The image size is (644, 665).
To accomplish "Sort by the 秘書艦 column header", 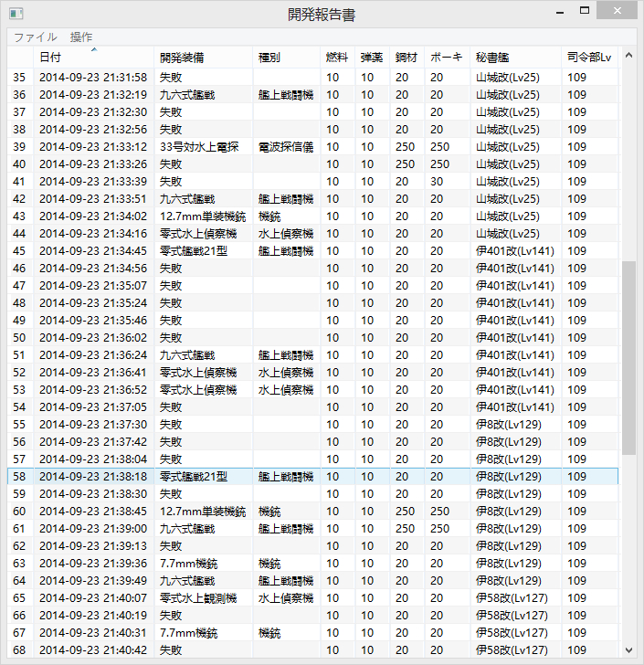I will tap(516, 58).
